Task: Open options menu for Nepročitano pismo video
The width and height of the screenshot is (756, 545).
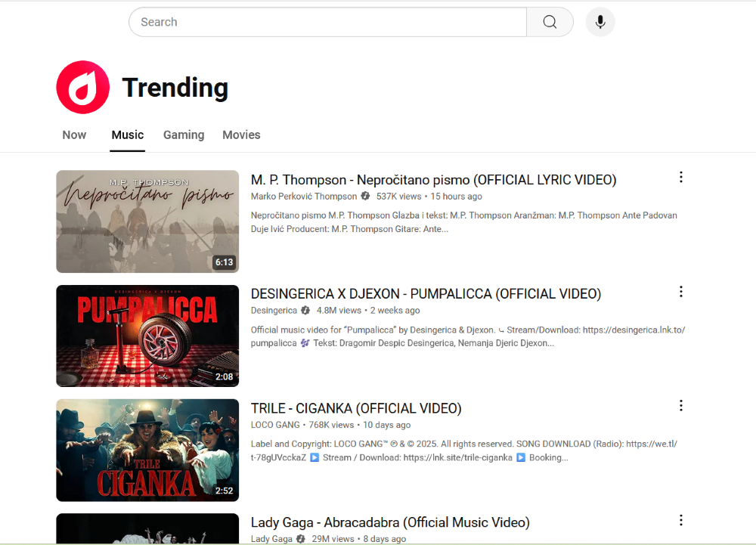Action: [x=681, y=178]
